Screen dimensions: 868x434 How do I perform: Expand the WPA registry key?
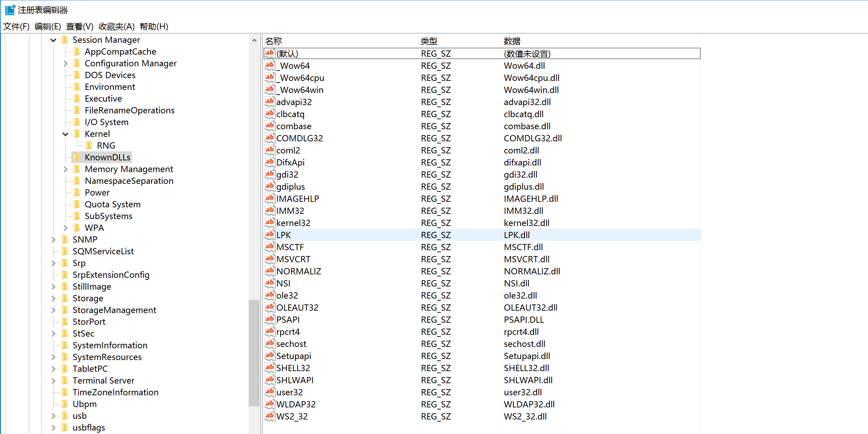click(x=65, y=228)
